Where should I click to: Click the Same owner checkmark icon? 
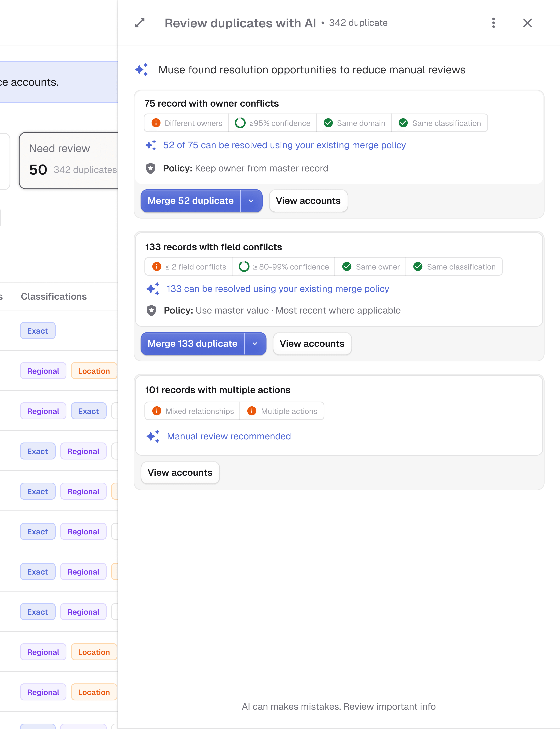click(x=347, y=267)
